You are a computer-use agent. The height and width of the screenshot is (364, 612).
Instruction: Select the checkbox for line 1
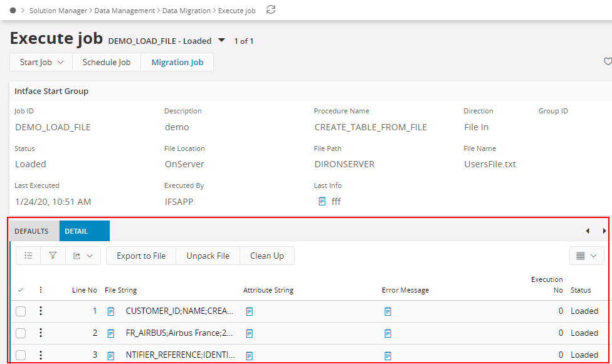tap(21, 311)
